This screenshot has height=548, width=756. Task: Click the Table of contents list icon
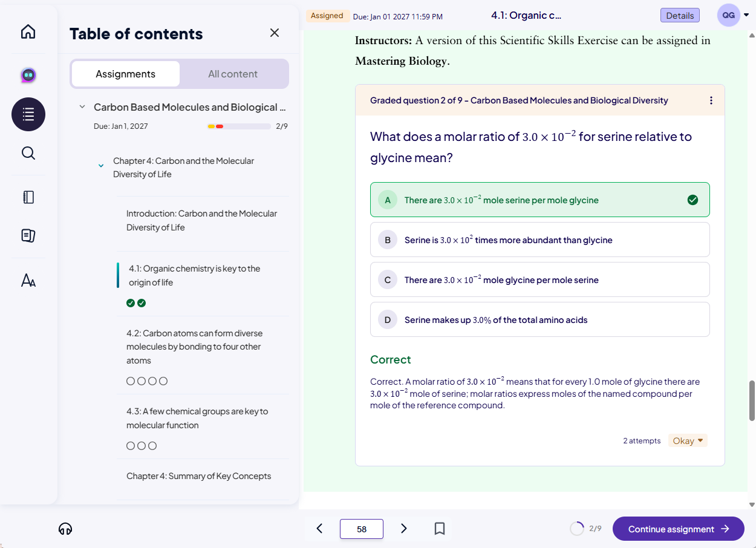point(28,114)
